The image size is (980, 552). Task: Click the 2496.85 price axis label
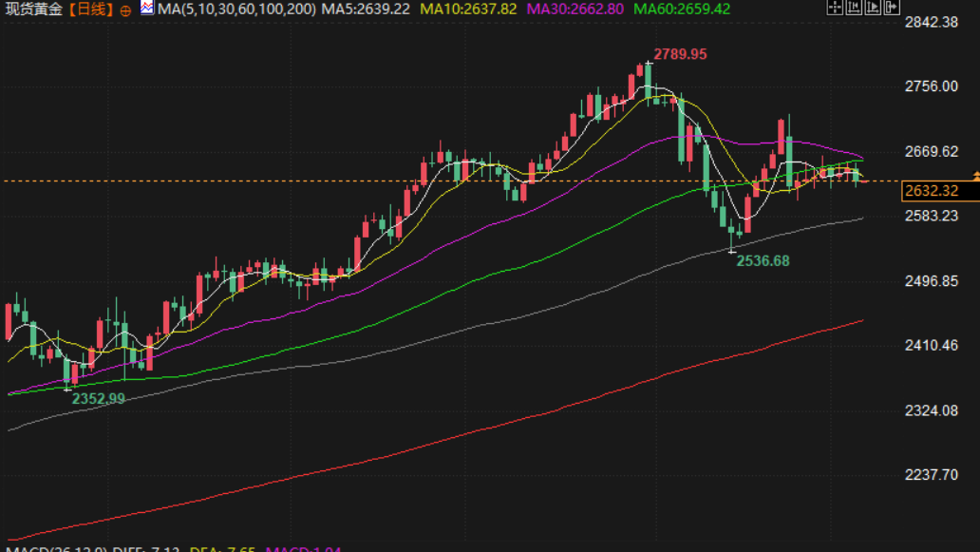pos(932,281)
